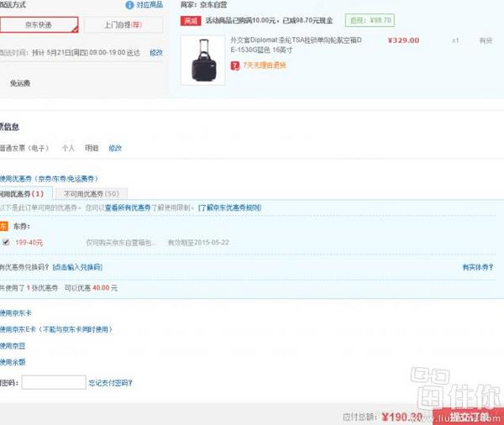Select 京东快递 delivery method
504x425 pixels.
pyautogui.click(x=39, y=25)
